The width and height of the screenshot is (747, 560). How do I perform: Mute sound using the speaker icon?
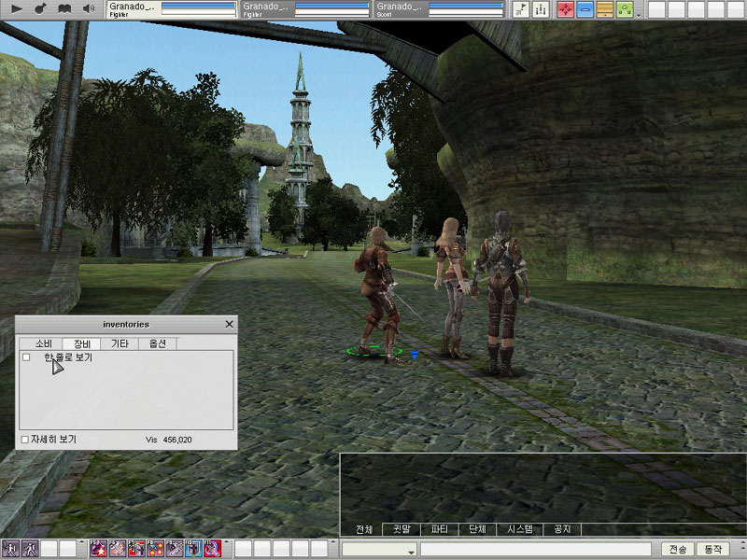pyautogui.click(x=89, y=9)
